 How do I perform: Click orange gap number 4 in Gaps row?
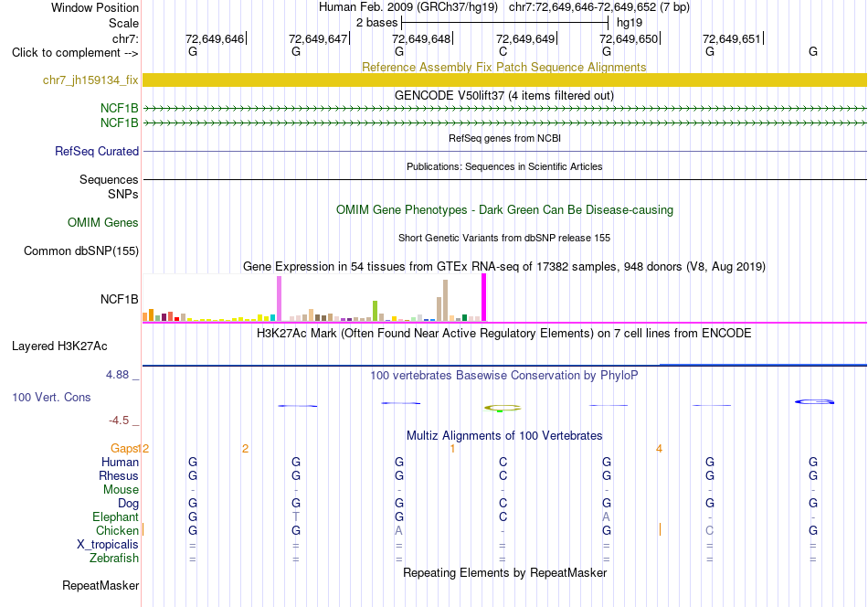659,449
